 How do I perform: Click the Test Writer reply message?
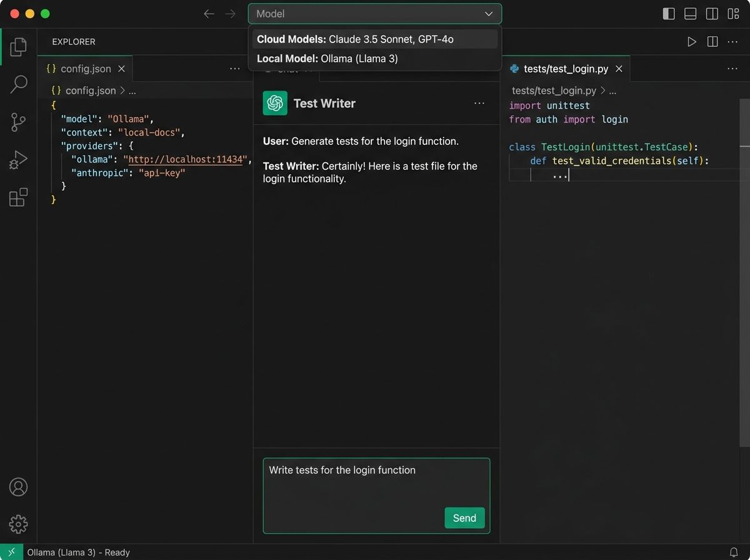tap(370, 172)
